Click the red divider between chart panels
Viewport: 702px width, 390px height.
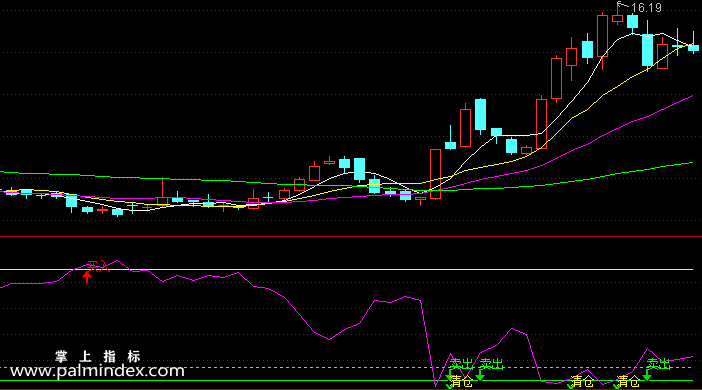click(x=351, y=236)
